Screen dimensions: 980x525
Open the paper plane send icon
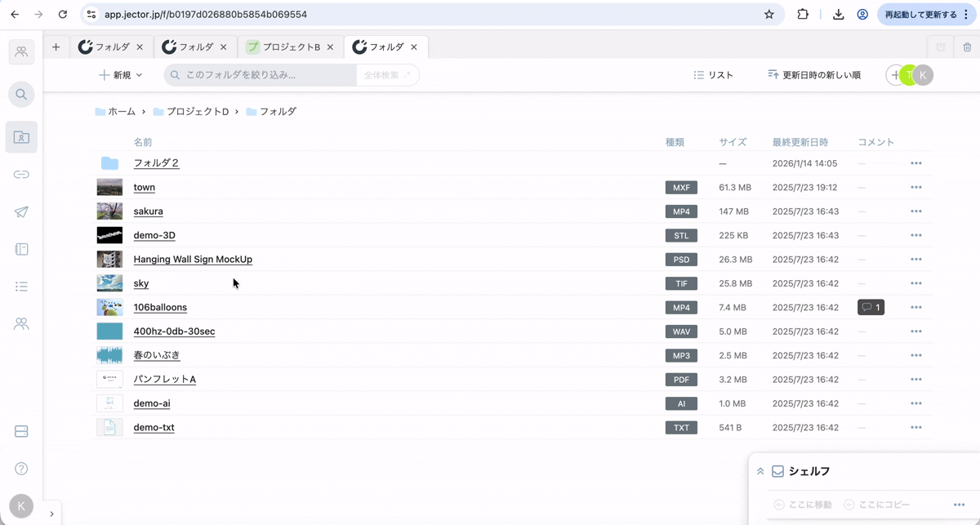coord(21,212)
